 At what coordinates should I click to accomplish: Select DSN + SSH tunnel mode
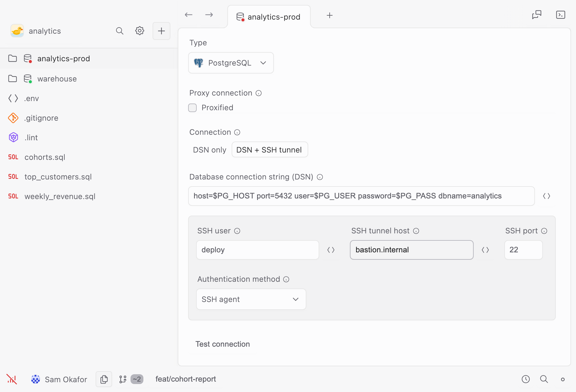pos(270,150)
